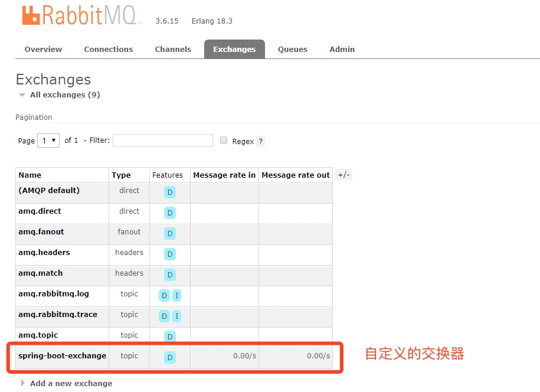Click inside the Filter text field
The height and width of the screenshot is (392, 540).
coord(162,141)
